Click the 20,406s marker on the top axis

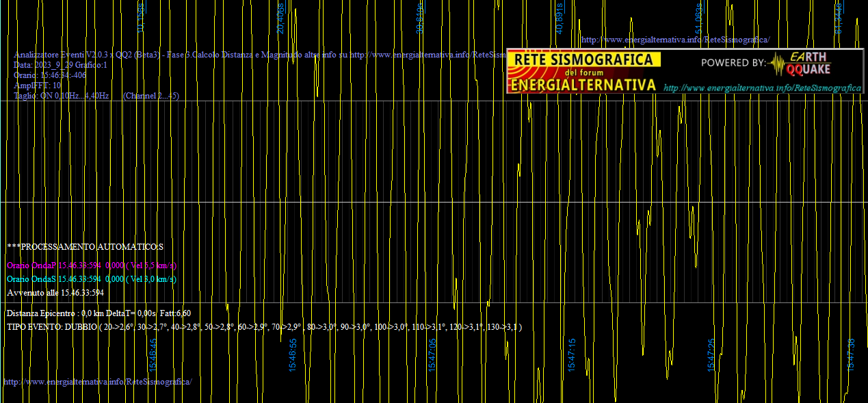coord(280,18)
